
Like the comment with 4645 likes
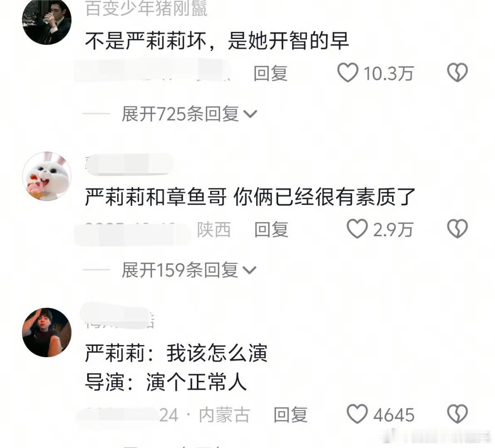coord(357,414)
